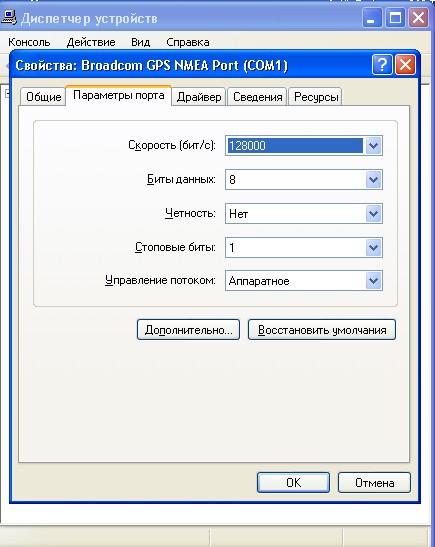Expand the Биты данных dropdown arrow
This screenshot has width=435, height=547.
(373, 180)
